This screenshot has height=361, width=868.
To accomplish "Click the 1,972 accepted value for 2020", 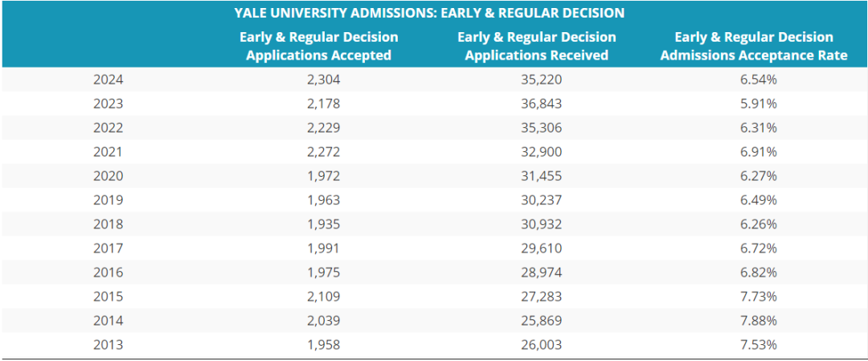I will point(318,176).
